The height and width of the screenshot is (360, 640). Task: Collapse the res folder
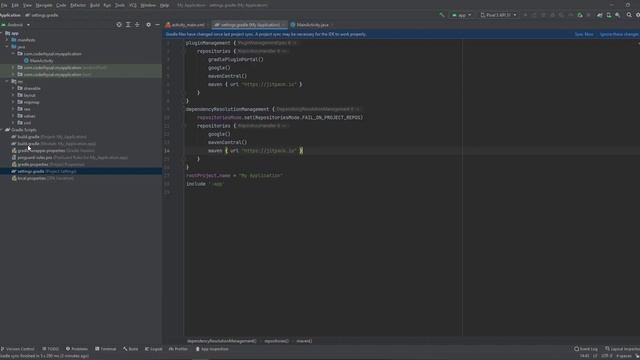[x=7, y=81]
